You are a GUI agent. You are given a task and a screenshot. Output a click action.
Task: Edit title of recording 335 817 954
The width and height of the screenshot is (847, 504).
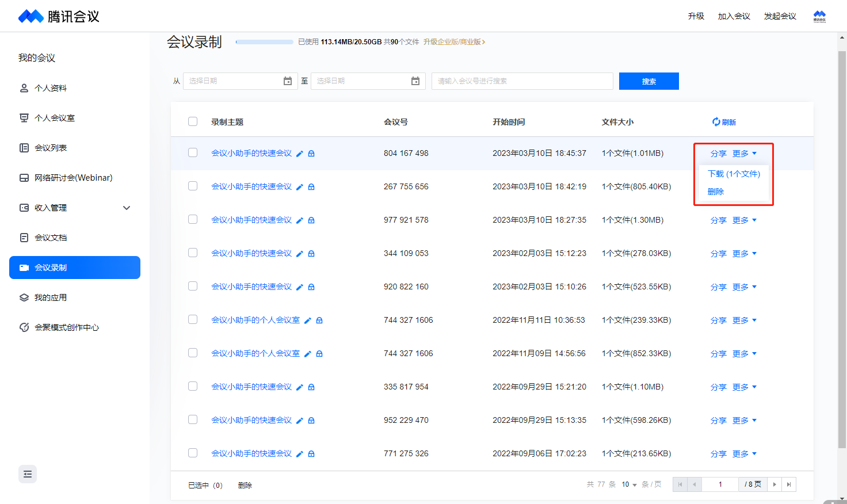299,387
